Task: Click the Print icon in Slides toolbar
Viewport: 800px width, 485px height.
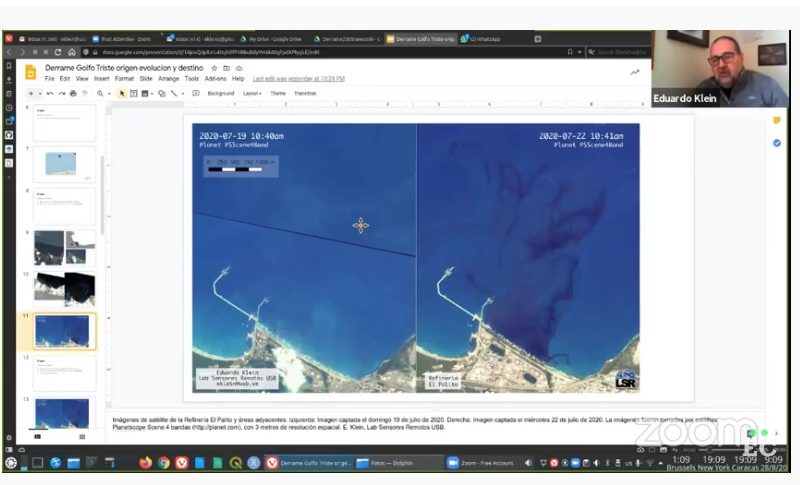Action: pyautogui.click(x=73, y=93)
